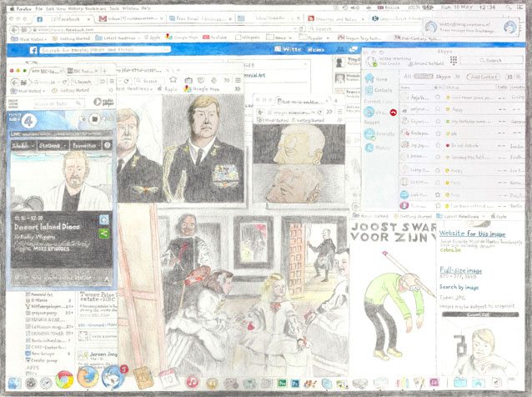Go back in the BBC radio browser window

(x=14, y=82)
